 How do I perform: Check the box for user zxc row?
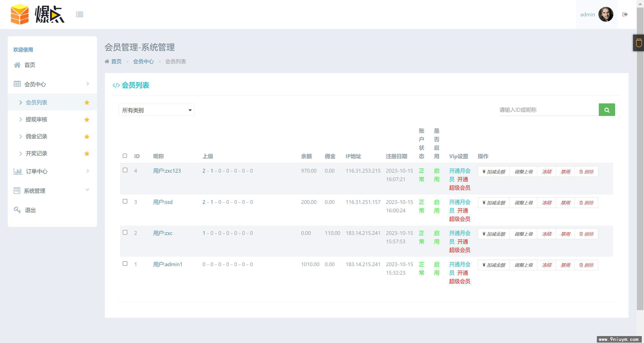click(125, 232)
